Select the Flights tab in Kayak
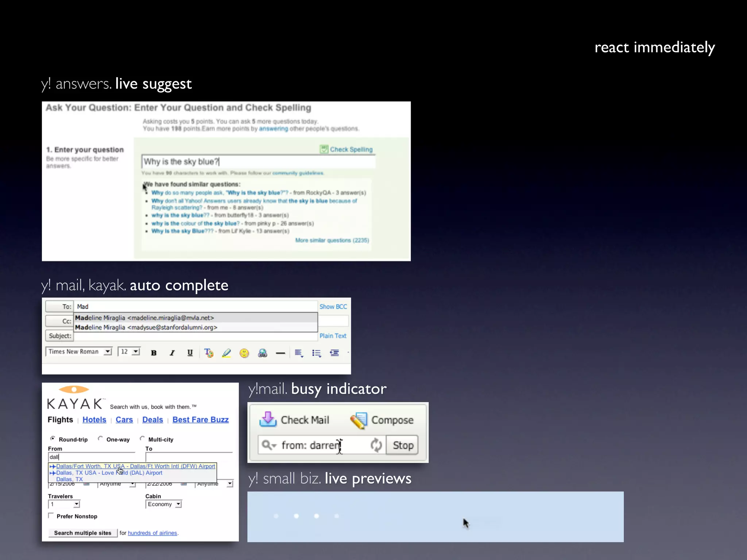The height and width of the screenshot is (560, 747). click(x=60, y=420)
